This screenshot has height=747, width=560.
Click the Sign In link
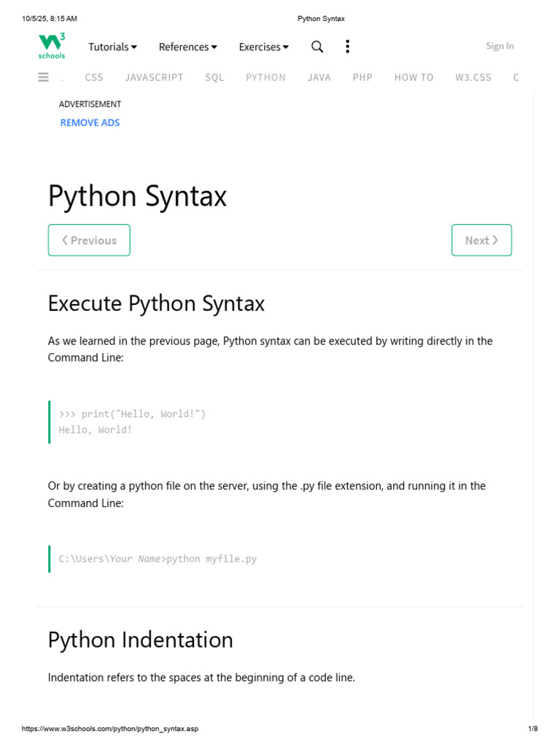499,46
